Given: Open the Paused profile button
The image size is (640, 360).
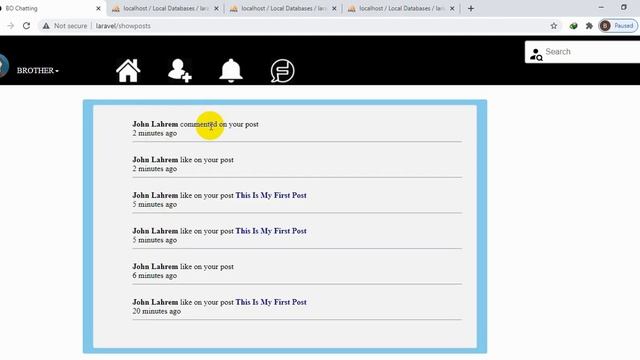Looking at the screenshot, I should pyautogui.click(x=618, y=26).
